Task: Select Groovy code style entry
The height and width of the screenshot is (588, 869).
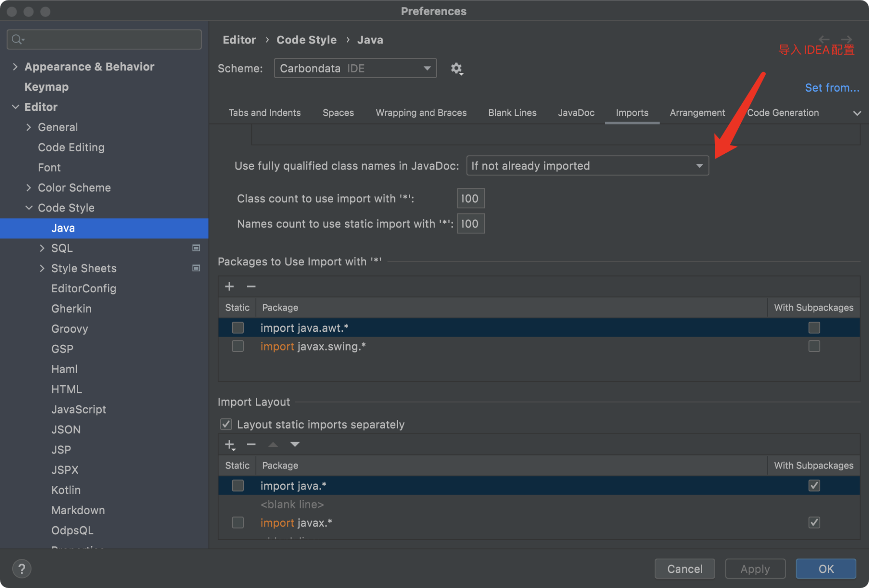Action: coord(70,329)
